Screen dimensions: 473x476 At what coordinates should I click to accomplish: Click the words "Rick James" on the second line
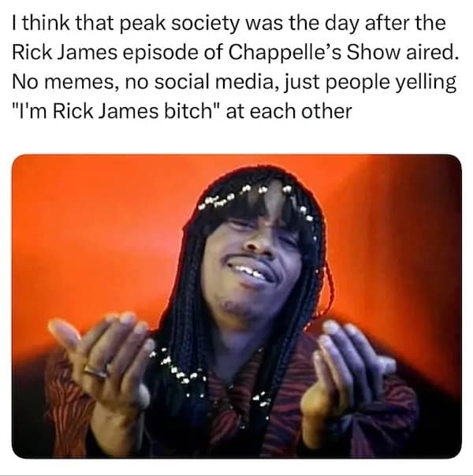pos(65,52)
